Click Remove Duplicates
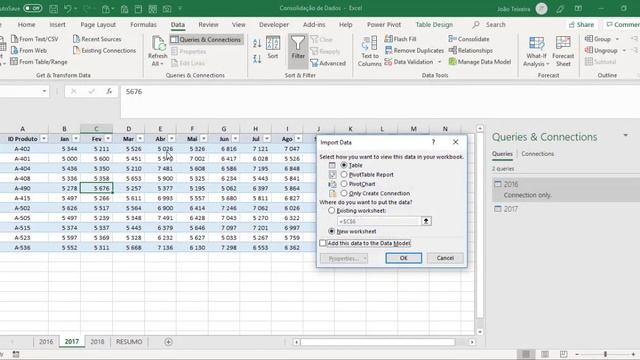Screen dimensions: 640x360 [x=414, y=51]
